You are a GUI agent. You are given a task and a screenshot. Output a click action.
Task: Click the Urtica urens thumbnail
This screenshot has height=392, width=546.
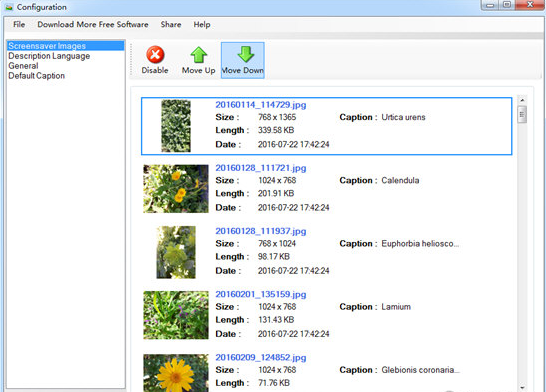pos(176,126)
